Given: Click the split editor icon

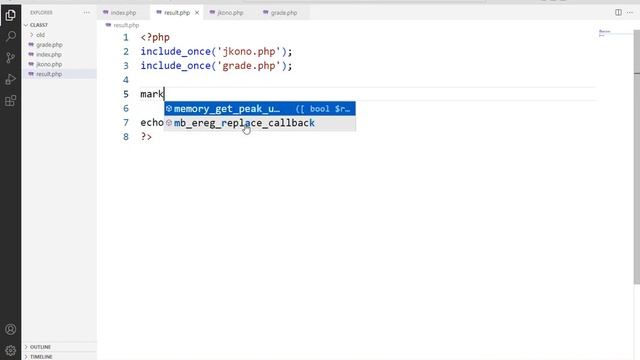Looking at the screenshot, I should coord(618,13).
